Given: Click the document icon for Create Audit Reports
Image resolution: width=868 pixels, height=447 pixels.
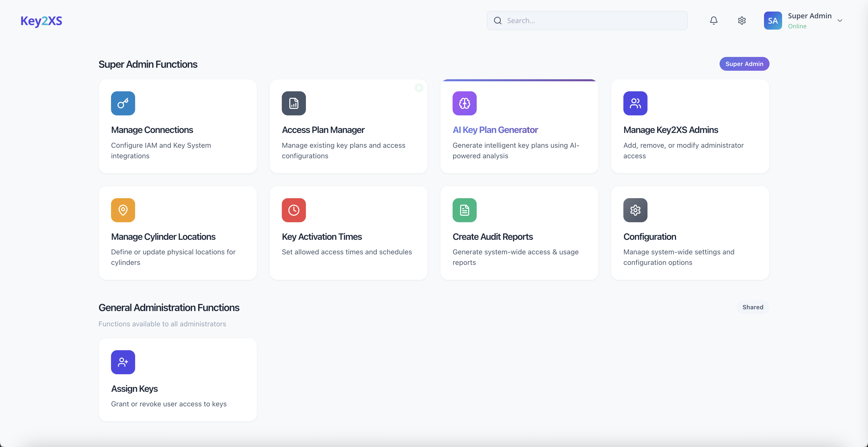Looking at the screenshot, I should click(x=464, y=210).
